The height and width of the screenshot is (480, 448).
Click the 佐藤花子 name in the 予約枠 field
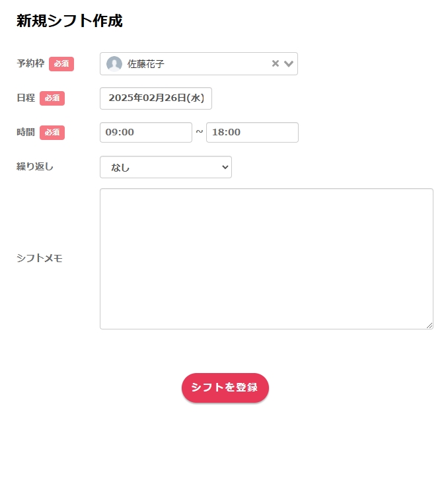pos(146,64)
